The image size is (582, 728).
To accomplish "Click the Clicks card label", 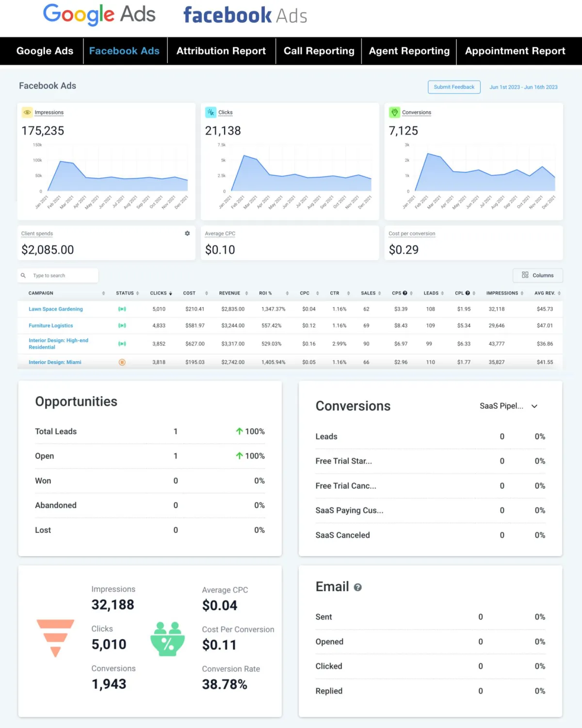I will [x=226, y=113].
